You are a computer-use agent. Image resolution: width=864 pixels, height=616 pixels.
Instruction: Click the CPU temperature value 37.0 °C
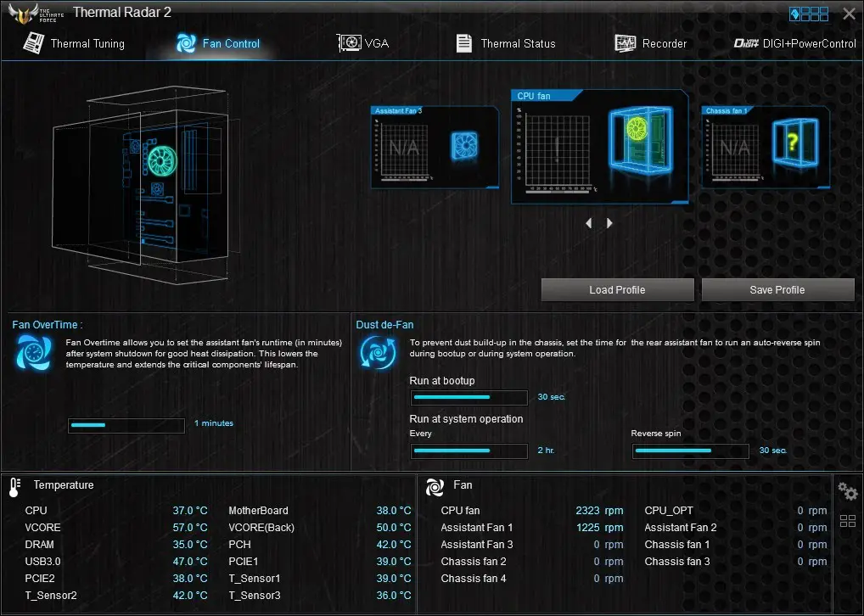(x=190, y=511)
